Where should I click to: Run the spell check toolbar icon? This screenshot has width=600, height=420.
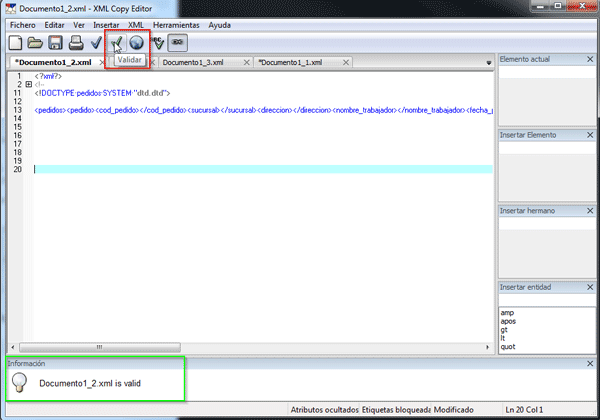(157, 43)
